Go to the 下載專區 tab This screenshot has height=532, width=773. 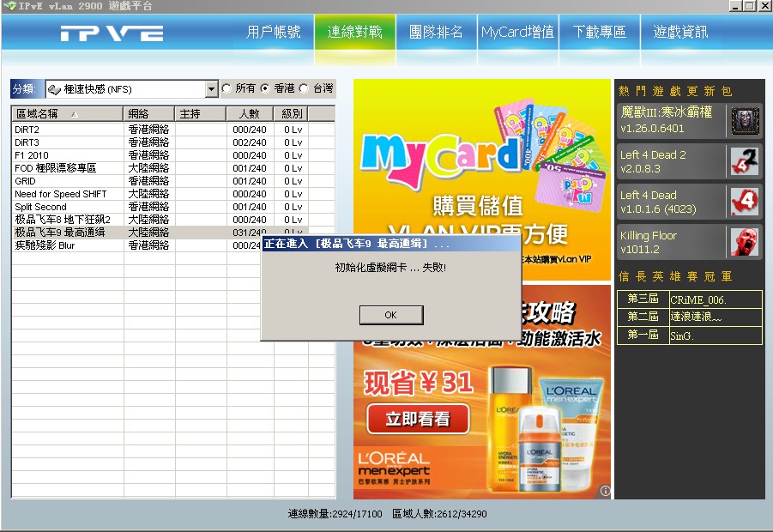(599, 32)
